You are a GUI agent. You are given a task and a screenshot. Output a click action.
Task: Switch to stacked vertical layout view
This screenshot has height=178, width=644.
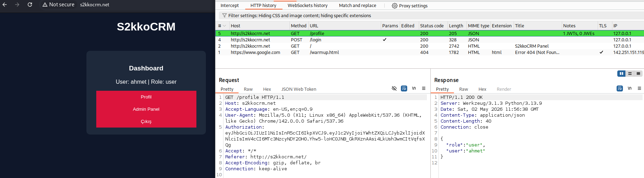click(630, 74)
